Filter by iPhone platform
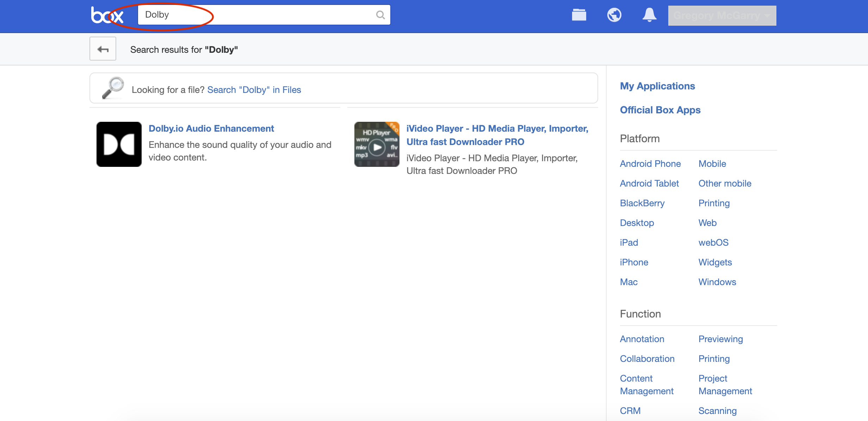Viewport: 868px width, 421px height. coord(634,262)
